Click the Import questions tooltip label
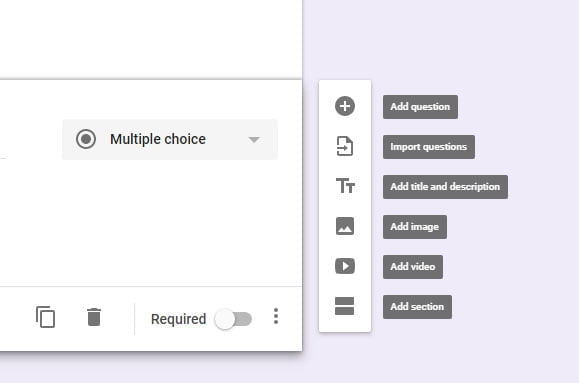This screenshot has height=383, width=579. 429,147
